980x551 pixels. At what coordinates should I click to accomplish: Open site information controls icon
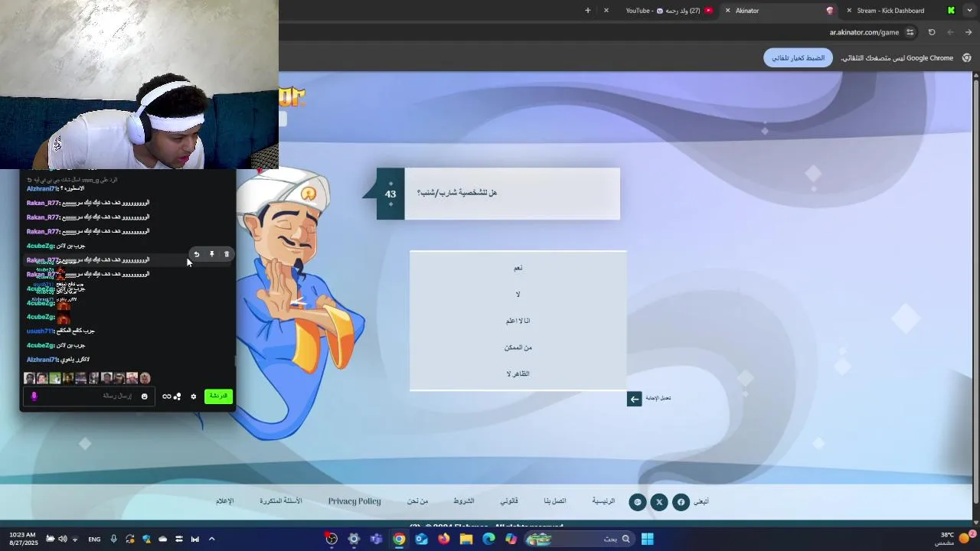910,32
